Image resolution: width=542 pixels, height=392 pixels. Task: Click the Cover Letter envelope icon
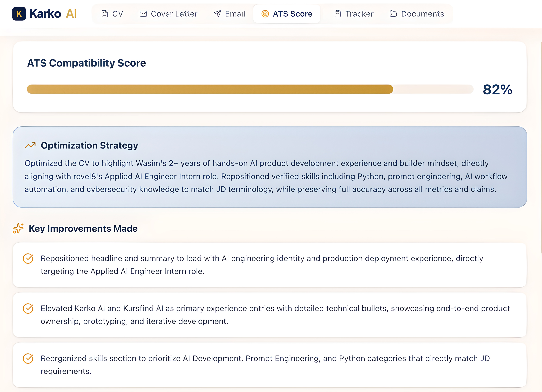click(143, 14)
